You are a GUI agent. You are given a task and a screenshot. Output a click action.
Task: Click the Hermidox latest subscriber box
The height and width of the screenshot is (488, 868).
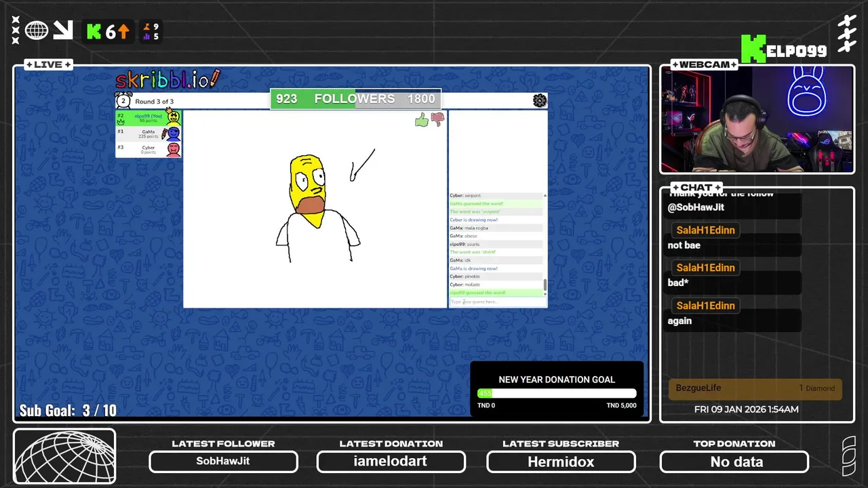pyautogui.click(x=561, y=462)
